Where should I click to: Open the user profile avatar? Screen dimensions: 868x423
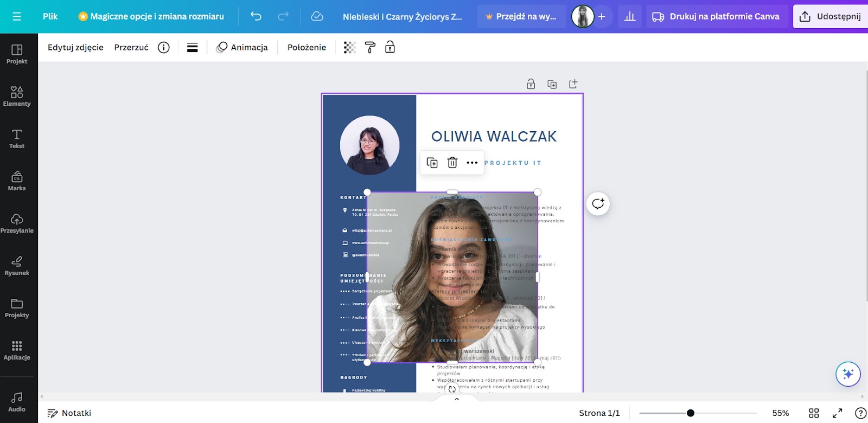[x=583, y=17]
